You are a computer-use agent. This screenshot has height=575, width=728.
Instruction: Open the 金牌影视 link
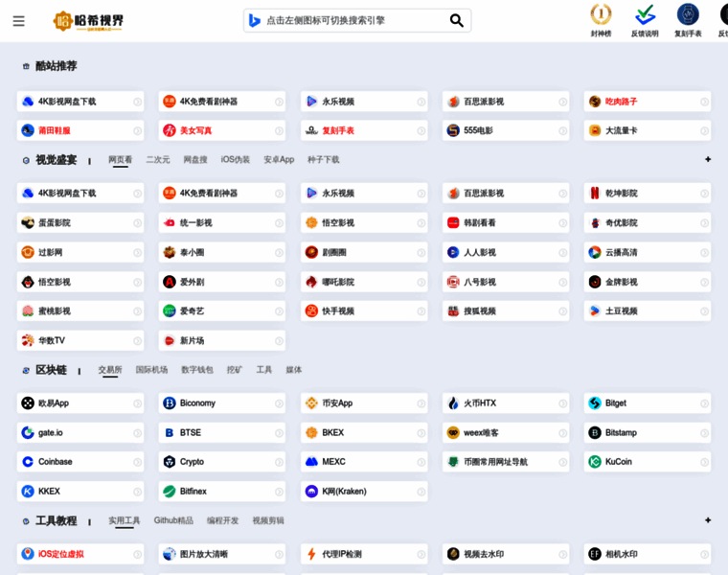coord(648,282)
